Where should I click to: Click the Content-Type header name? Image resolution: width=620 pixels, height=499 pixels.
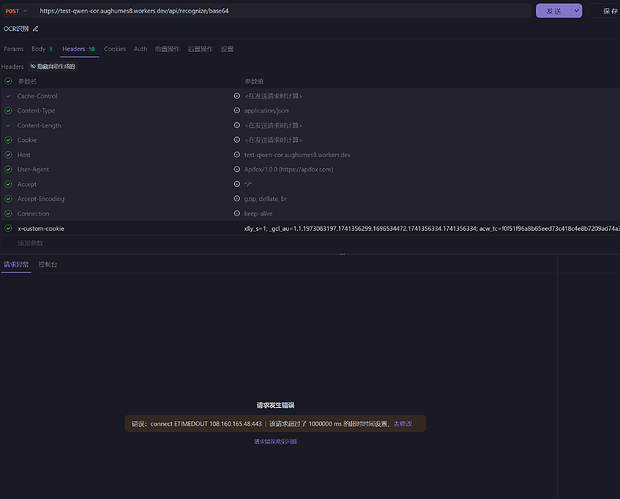tap(36, 111)
